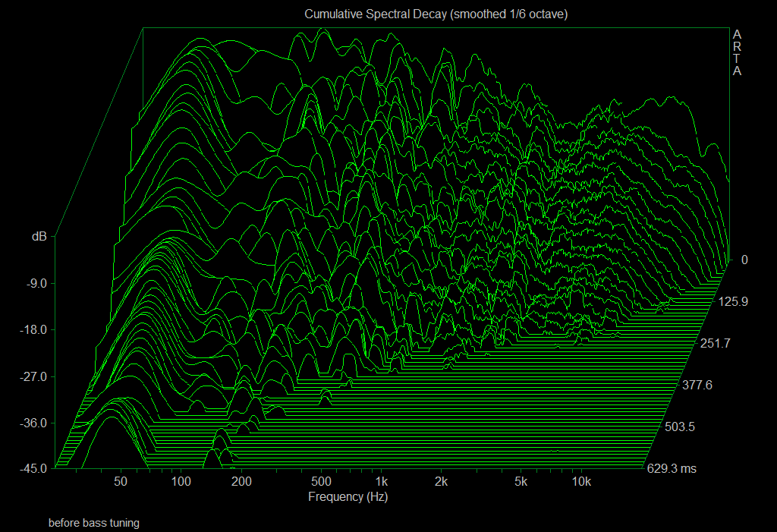777x532 pixels.
Task: Click the Frequency (Hz) axis title
Action: tap(348, 497)
